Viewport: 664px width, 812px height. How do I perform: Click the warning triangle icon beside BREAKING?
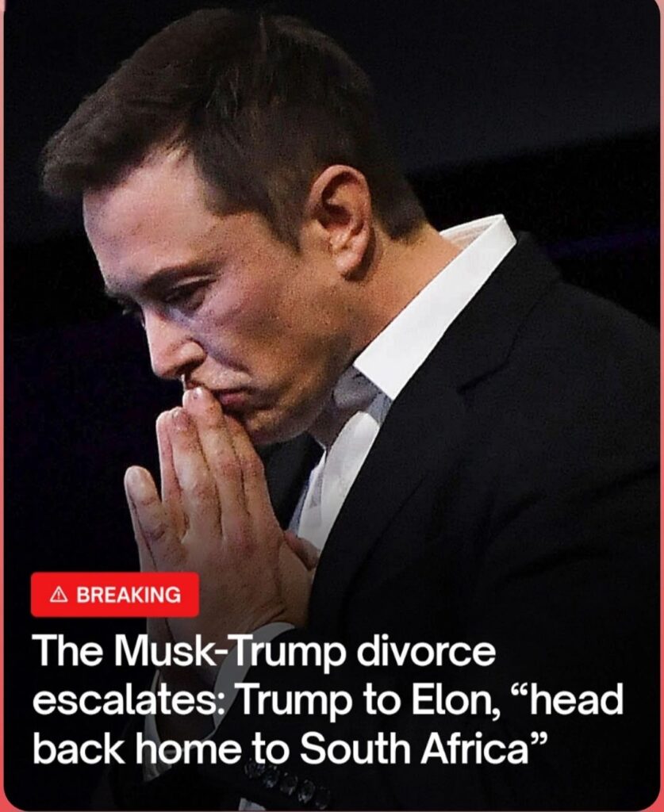pyautogui.click(x=59, y=595)
